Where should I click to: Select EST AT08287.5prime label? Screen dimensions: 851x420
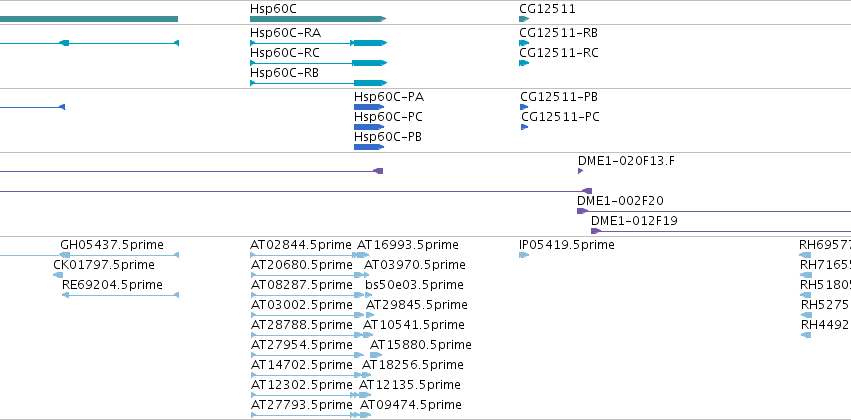point(302,285)
